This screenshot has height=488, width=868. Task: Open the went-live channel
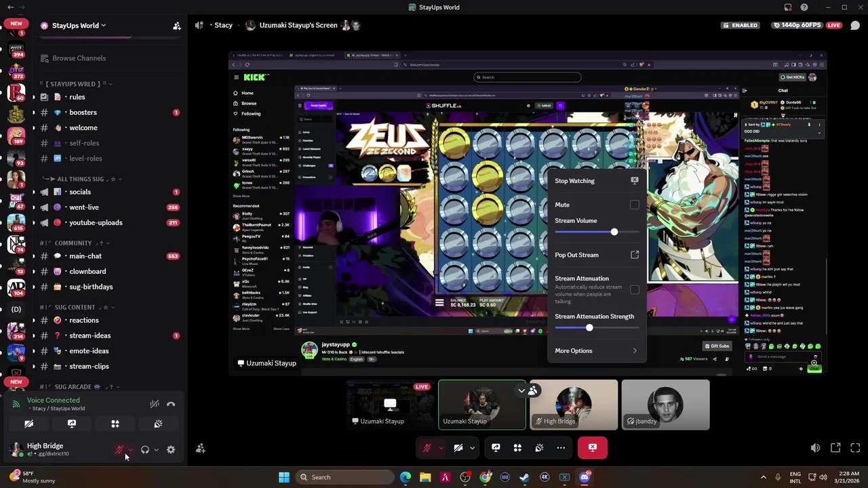pos(109,207)
